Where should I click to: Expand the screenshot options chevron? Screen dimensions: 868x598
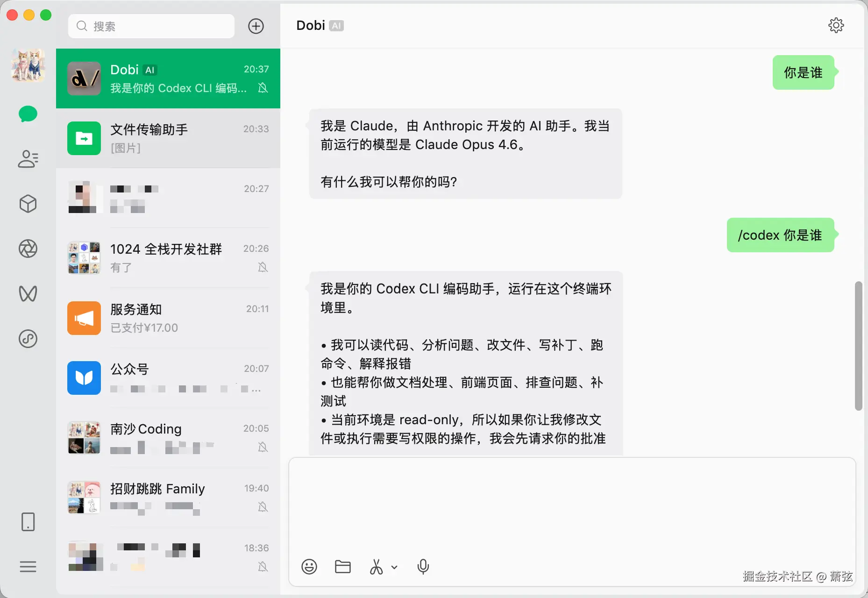pyautogui.click(x=395, y=567)
